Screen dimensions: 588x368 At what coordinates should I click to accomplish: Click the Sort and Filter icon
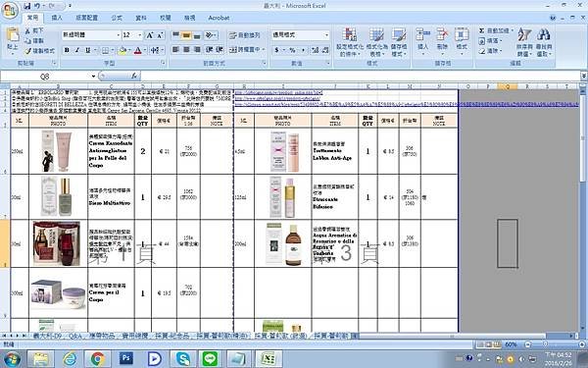pos(524,35)
